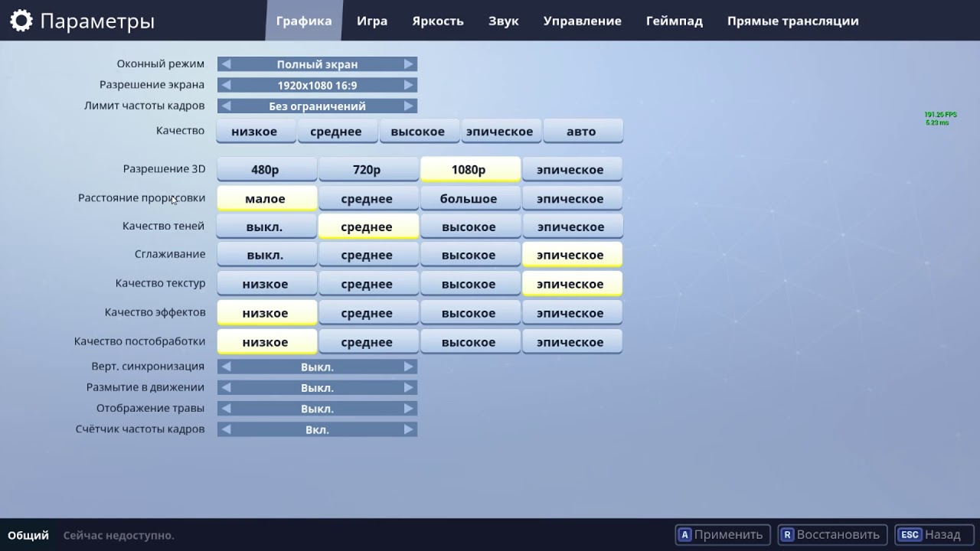Set Качество теней to среднее
980x551 pixels.
coord(367,227)
